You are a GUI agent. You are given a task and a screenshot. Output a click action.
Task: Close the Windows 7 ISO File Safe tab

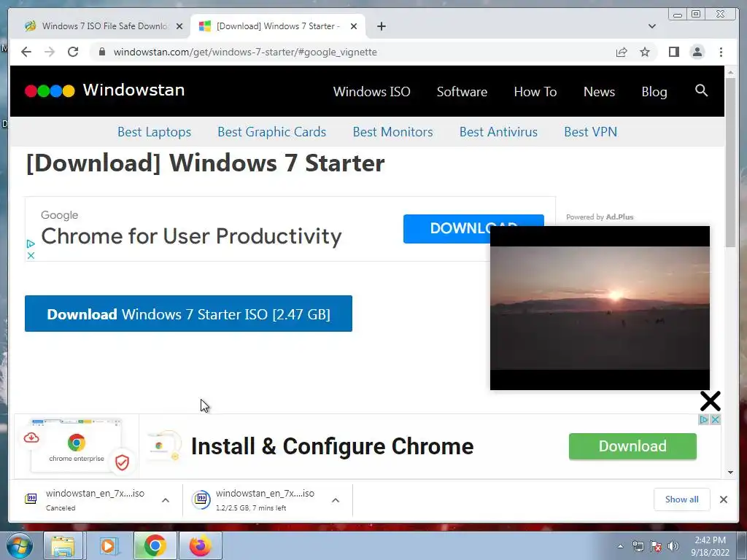click(179, 26)
